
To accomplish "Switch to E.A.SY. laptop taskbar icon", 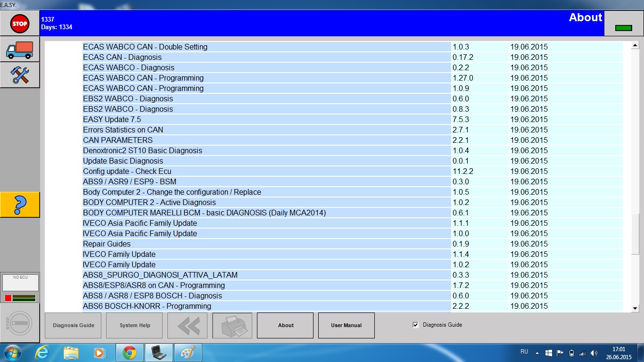I will [159, 353].
